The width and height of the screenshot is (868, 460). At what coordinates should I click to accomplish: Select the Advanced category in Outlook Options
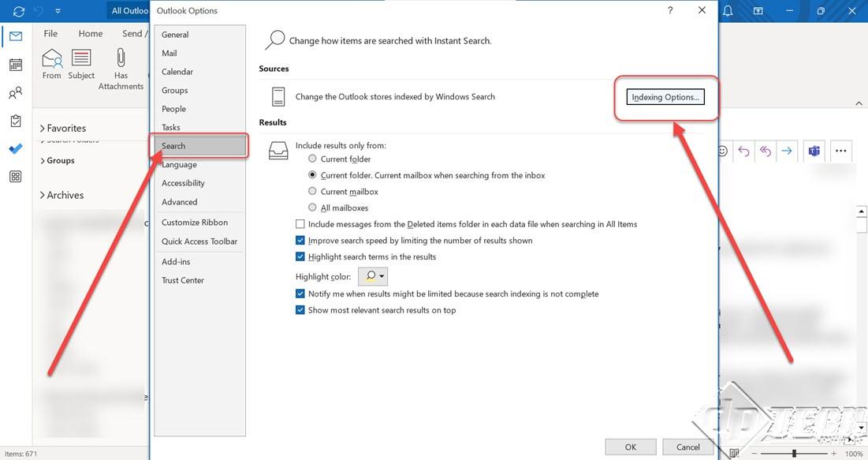tap(199, 202)
